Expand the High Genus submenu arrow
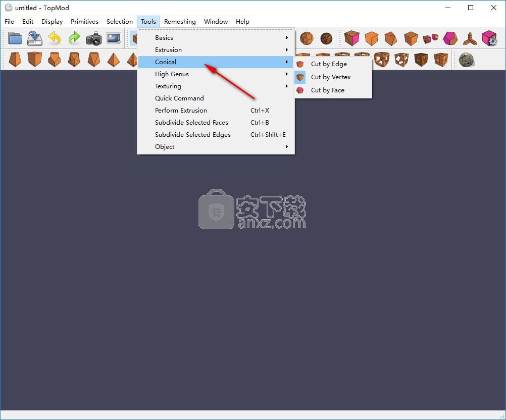506x420 pixels. click(x=286, y=74)
